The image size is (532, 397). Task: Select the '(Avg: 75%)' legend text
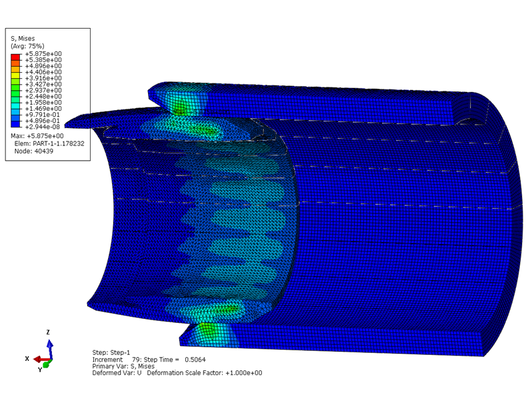(x=27, y=46)
